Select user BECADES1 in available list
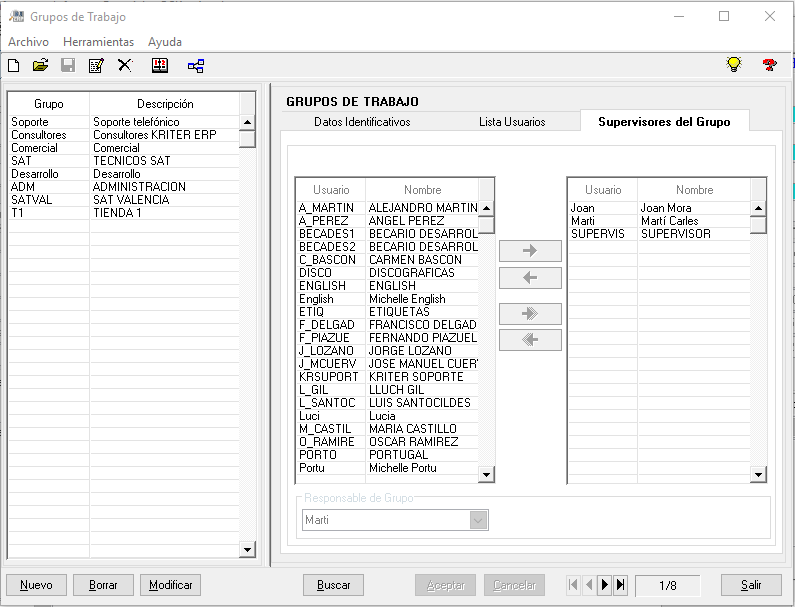Viewport: 795px width, 607px height. coord(387,234)
